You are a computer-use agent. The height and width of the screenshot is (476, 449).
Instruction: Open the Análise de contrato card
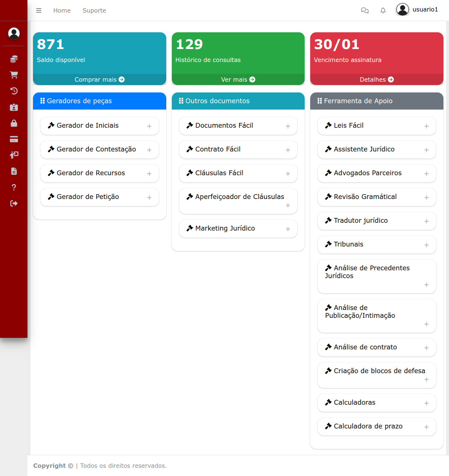click(x=377, y=348)
